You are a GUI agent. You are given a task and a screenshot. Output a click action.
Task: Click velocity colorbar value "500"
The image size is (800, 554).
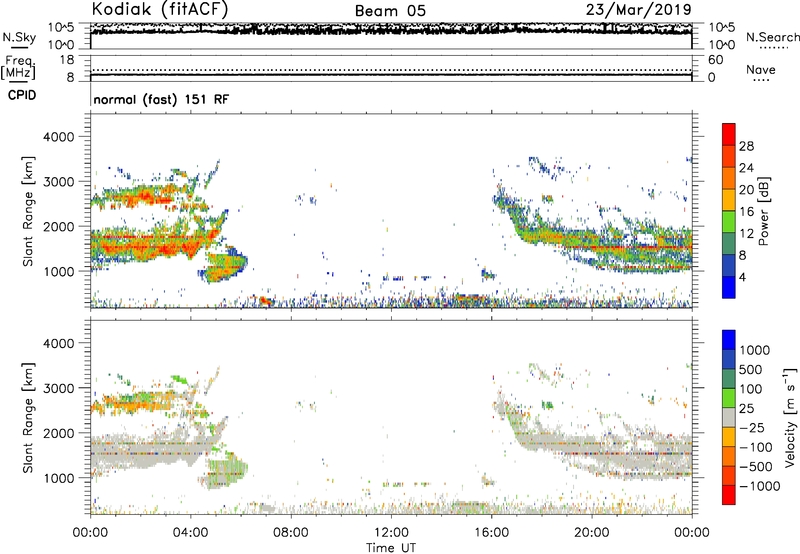point(751,369)
